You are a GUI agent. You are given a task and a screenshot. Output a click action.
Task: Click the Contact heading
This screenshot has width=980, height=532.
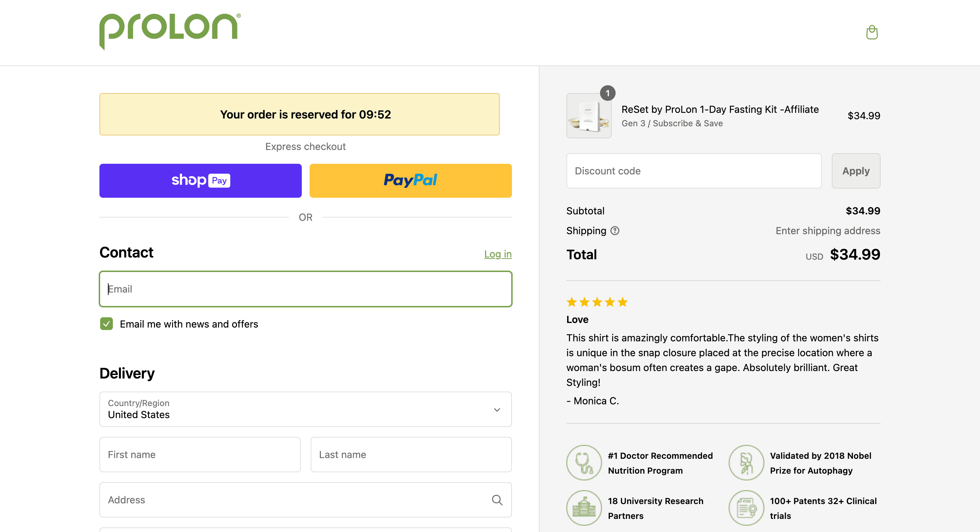coord(126,253)
